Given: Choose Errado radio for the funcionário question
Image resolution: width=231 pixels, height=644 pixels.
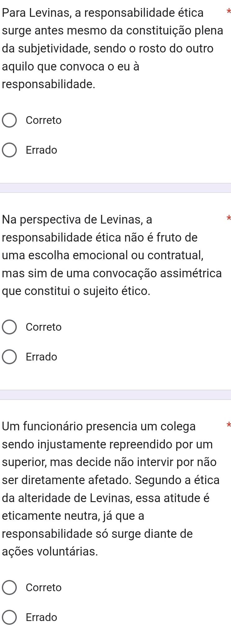Looking at the screenshot, I should click(10, 617).
